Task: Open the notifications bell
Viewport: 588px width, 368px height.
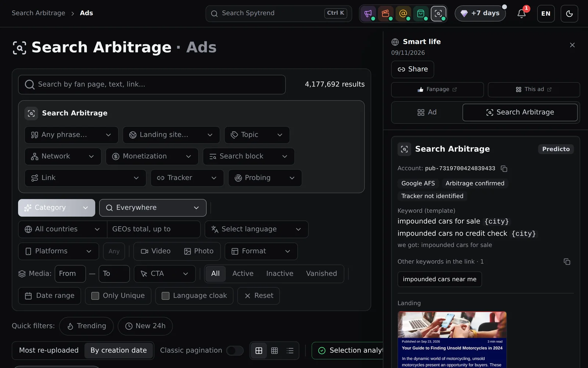Action: pos(521,14)
